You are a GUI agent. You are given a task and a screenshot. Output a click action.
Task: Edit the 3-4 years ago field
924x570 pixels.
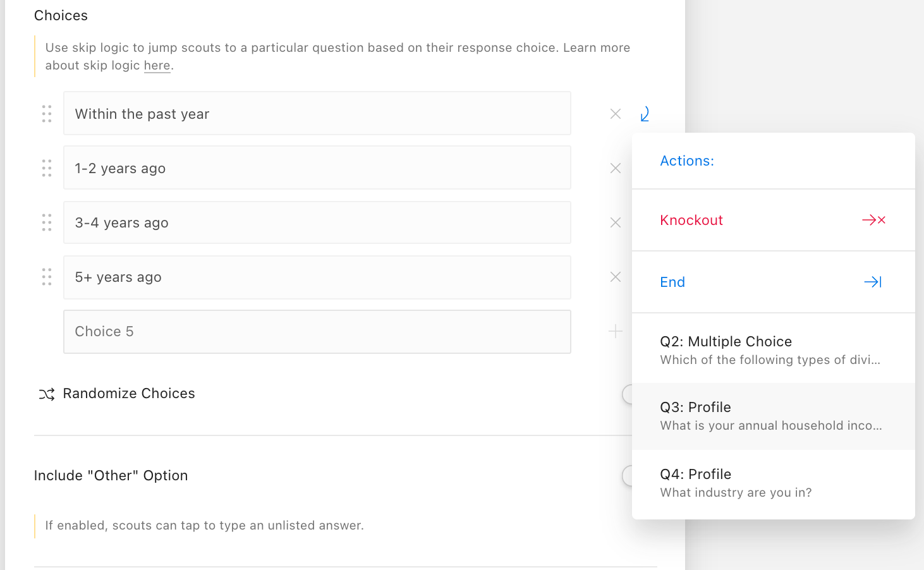317,222
